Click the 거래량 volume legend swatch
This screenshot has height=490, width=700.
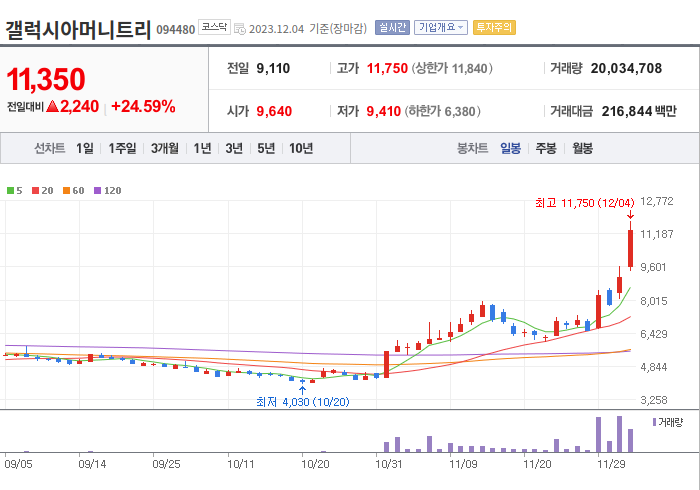point(654,422)
